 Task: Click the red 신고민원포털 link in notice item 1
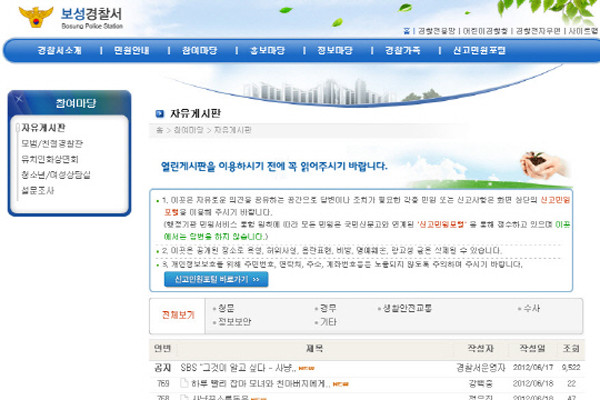441,224
